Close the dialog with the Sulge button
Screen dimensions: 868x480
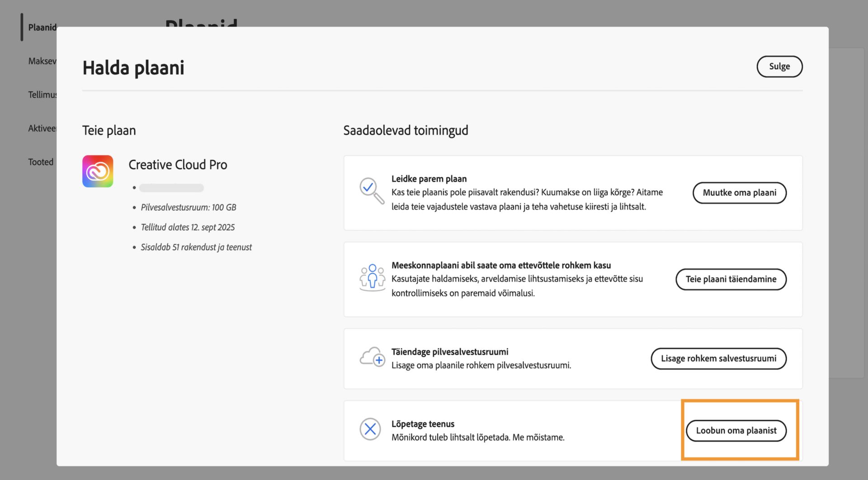(x=779, y=67)
